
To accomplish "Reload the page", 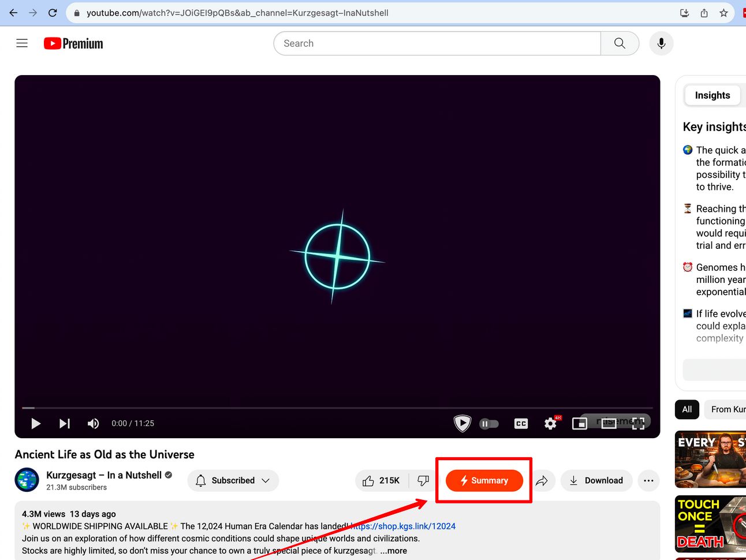I will tap(53, 13).
